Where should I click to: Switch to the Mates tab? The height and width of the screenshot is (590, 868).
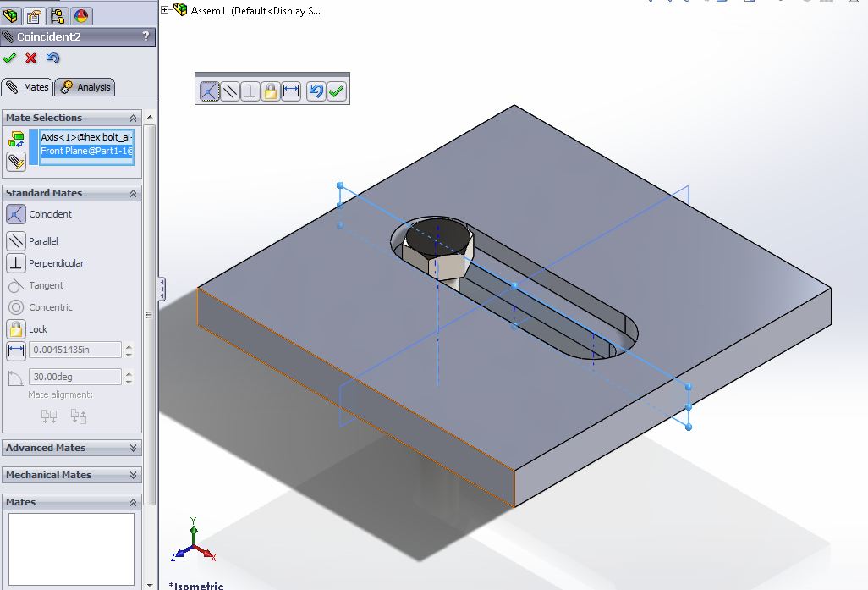(x=28, y=87)
